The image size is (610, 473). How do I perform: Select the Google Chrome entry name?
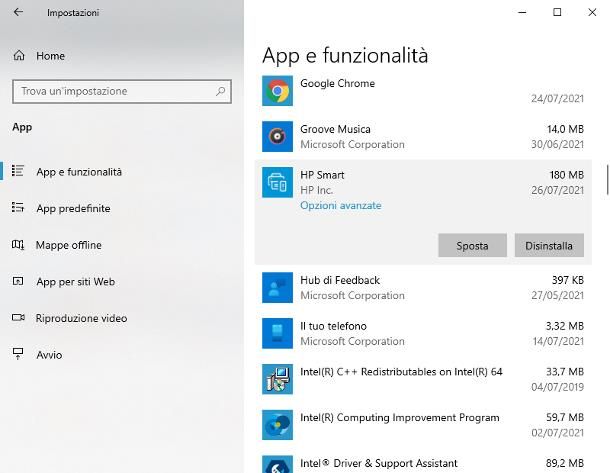[337, 83]
